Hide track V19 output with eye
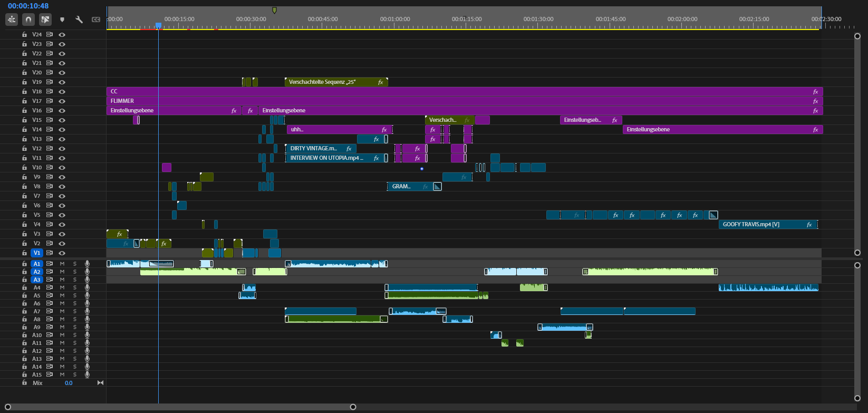The width and height of the screenshot is (868, 413). click(62, 82)
